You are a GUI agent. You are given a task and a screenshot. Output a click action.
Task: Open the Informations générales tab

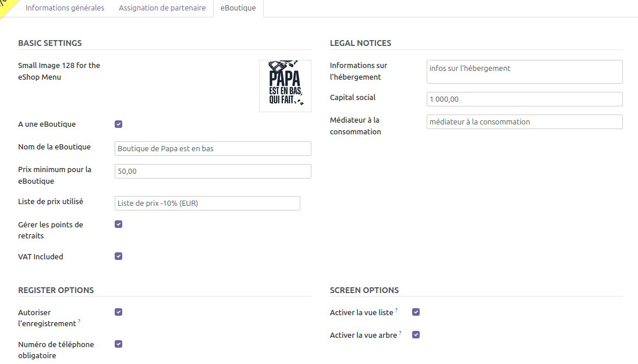click(65, 8)
